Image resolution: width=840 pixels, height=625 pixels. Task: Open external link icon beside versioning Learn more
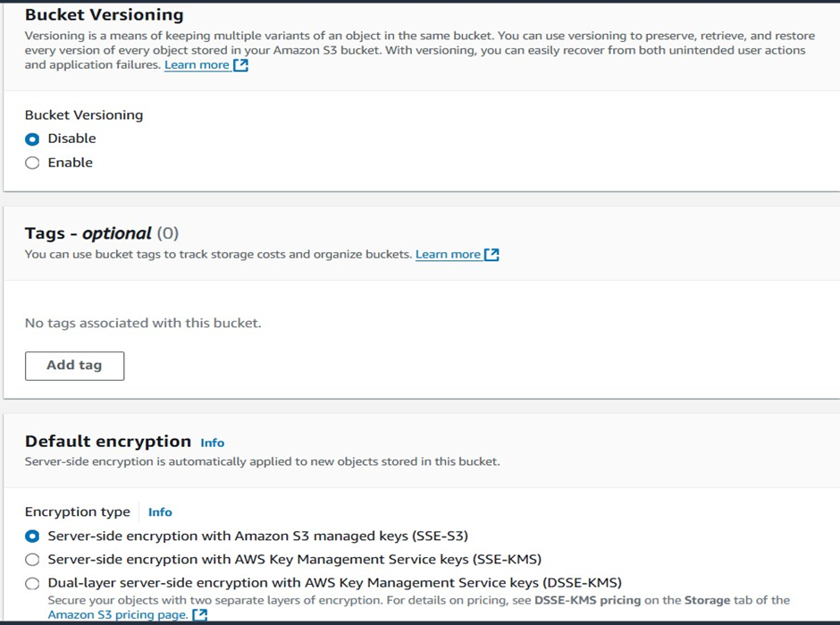(240, 65)
